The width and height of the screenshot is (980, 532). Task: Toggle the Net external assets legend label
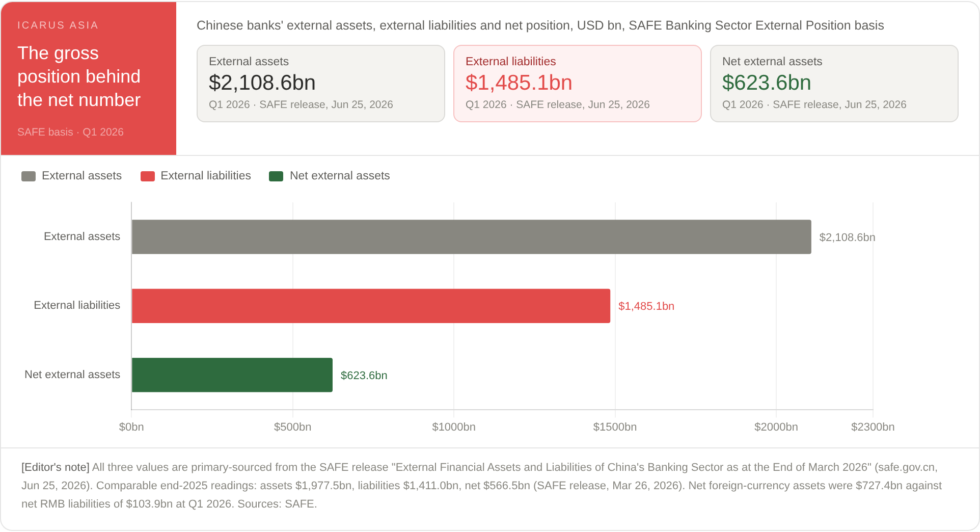(x=340, y=176)
